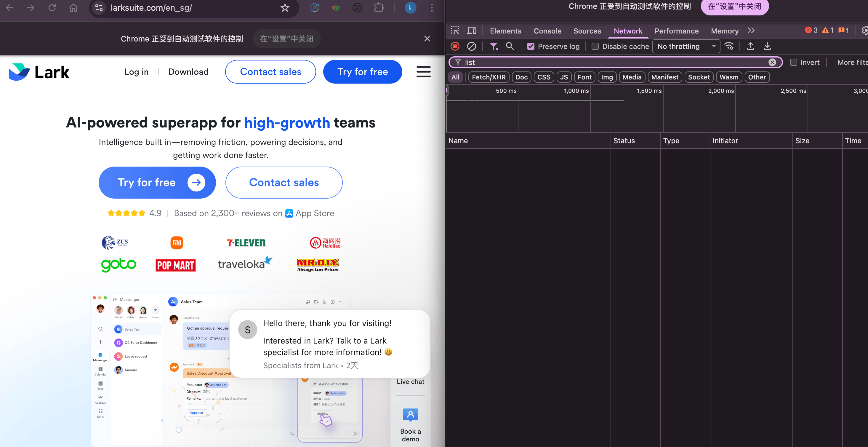Switch to the Elements tab
This screenshot has width=868, height=447.
click(505, 31)
